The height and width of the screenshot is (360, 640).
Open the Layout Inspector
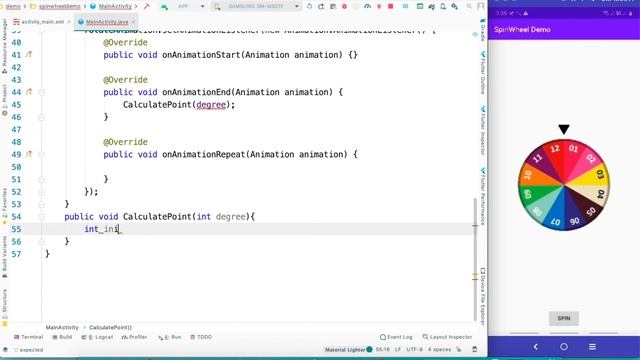coord(447,337)
